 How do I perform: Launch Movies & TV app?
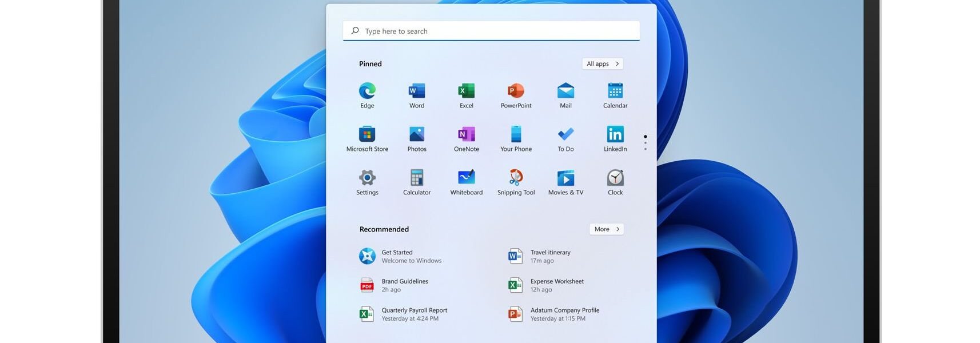[565, 182]
